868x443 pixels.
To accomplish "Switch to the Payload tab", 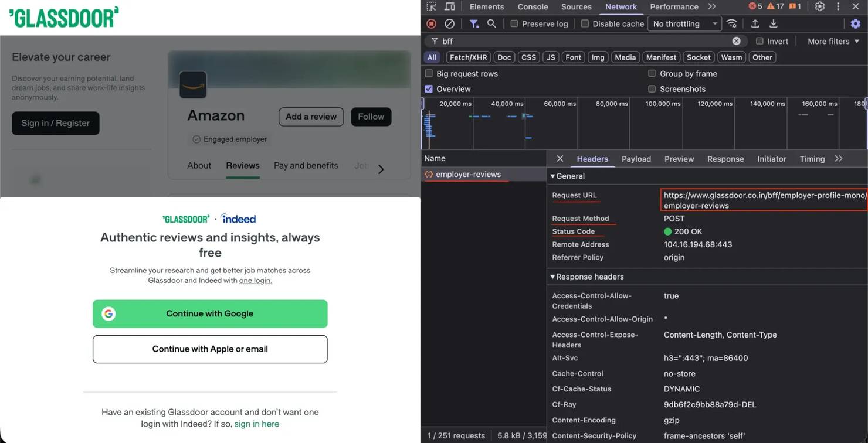I will (x=636, y=159).
